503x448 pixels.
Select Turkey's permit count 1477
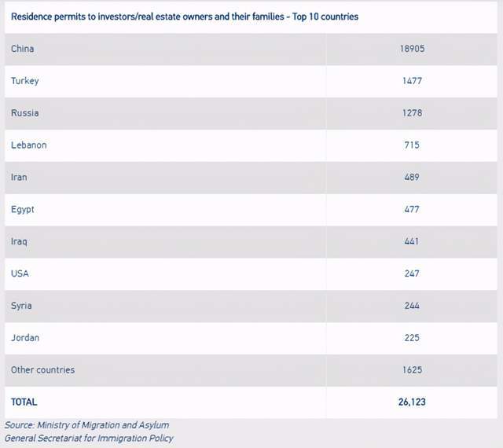(x=412, y=81)
